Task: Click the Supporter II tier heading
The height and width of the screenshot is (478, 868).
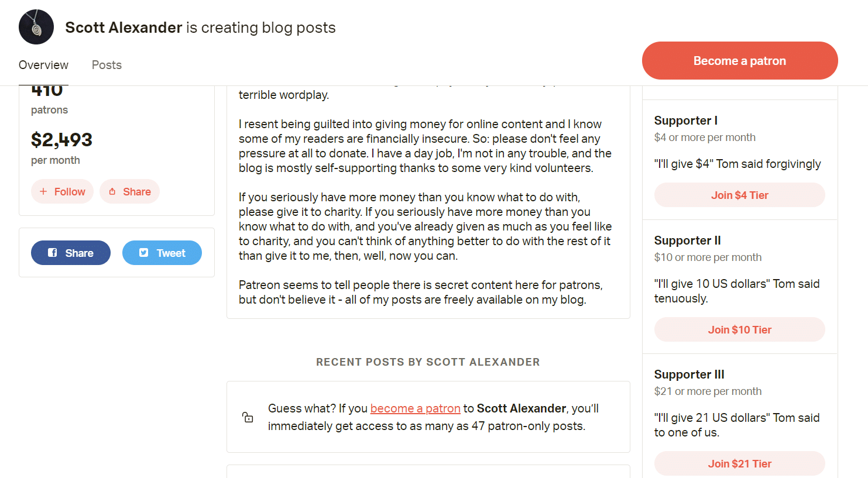Action: tap(687, 240)
